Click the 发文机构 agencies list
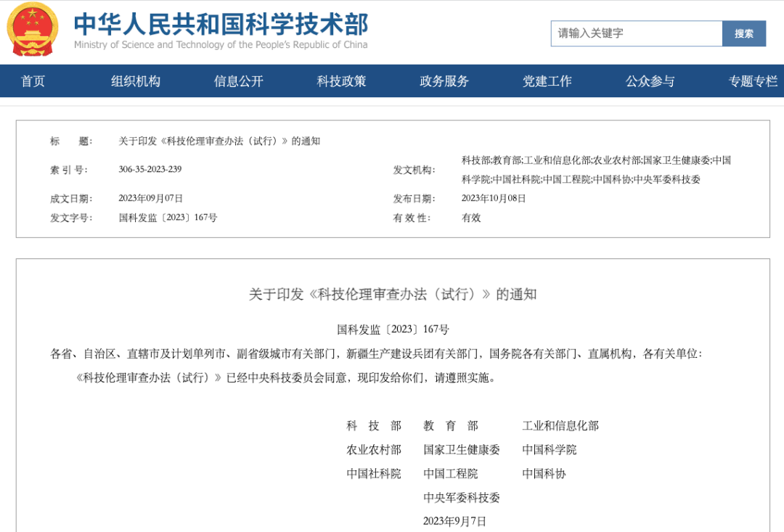This screenshot has width=784, height=532. coord(595,168)
